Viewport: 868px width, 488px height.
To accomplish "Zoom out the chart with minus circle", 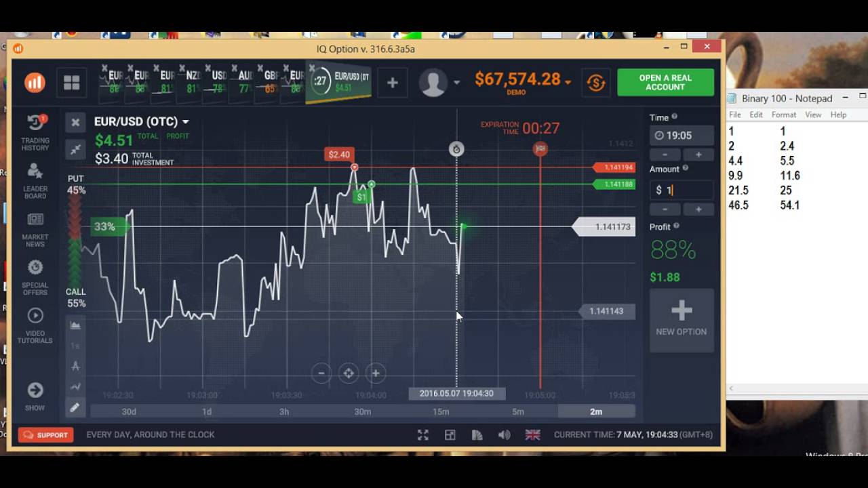I will pyautogui.click(x=321, y=373).
